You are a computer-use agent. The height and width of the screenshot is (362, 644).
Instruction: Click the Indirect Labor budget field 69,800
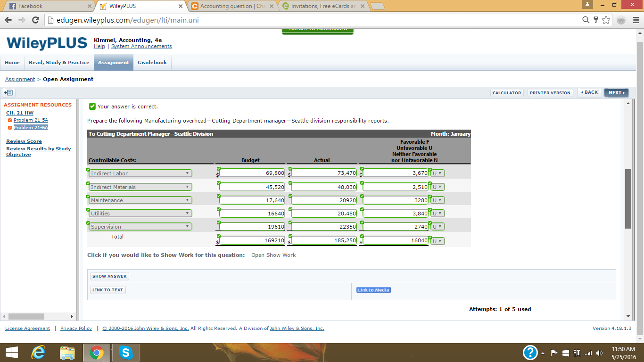[252, 173]
